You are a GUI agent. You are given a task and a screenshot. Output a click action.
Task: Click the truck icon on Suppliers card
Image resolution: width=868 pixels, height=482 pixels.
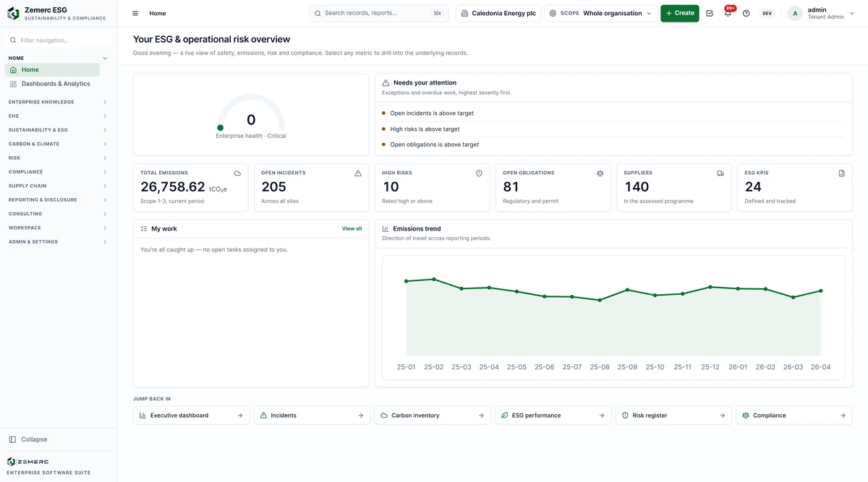click(x=720, y=173)
